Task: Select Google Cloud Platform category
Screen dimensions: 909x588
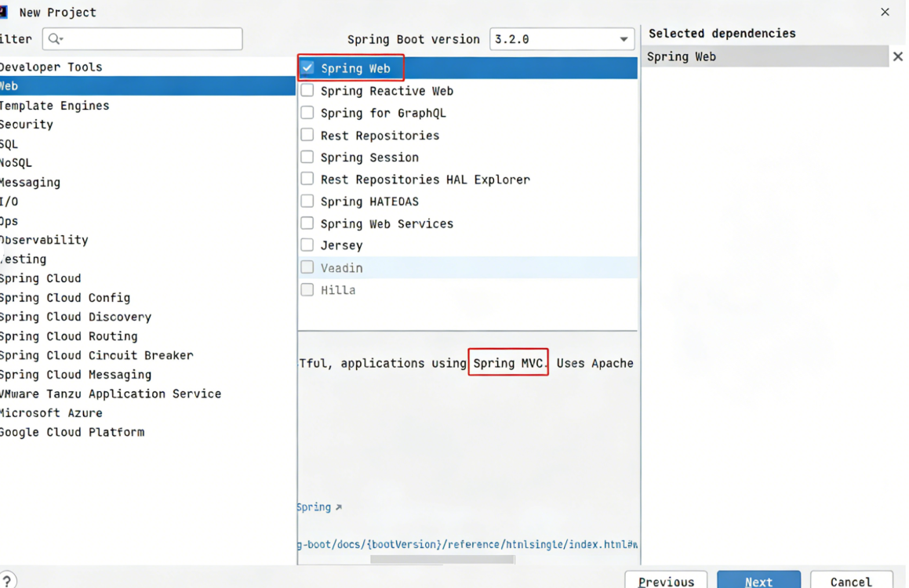Action: coord(147,432)
